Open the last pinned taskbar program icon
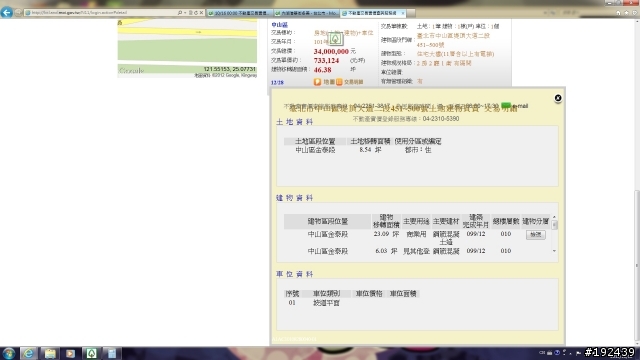 pos(111,353)
